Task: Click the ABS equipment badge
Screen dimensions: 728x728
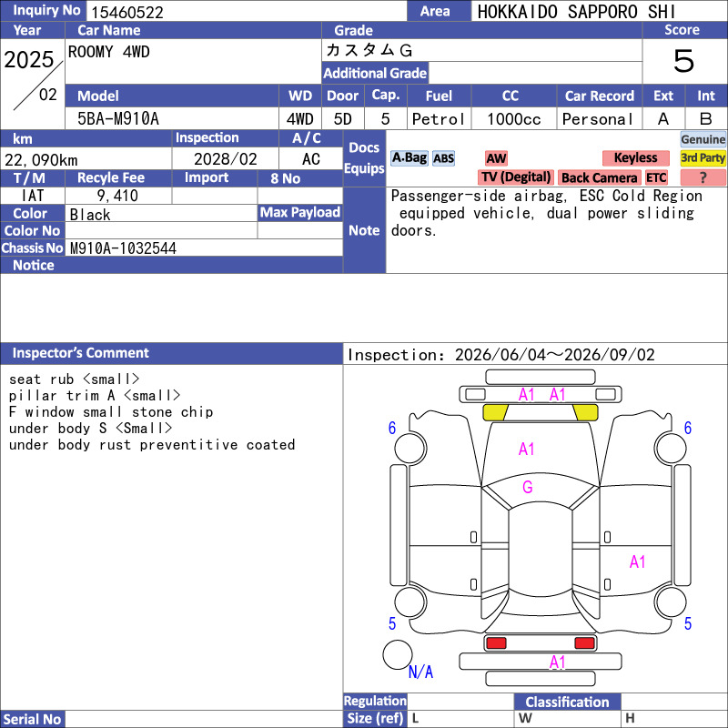Action: (x=443, y=158)
